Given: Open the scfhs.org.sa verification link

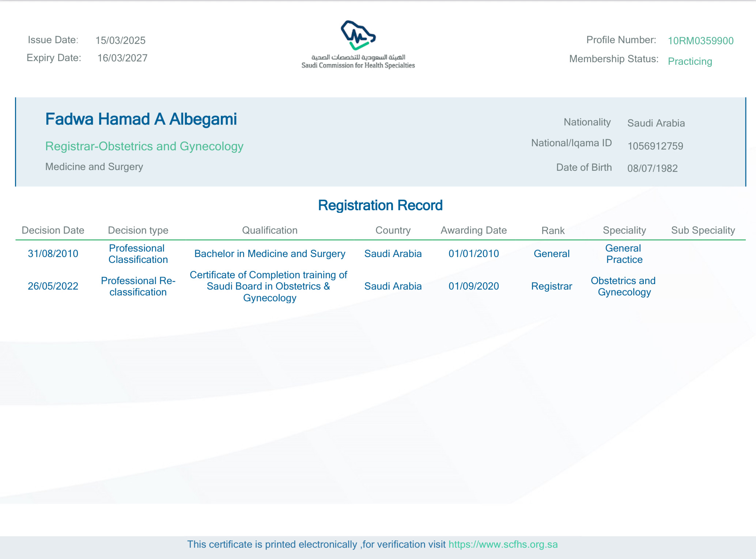Looking at the screenshot, I should point(503,544).
